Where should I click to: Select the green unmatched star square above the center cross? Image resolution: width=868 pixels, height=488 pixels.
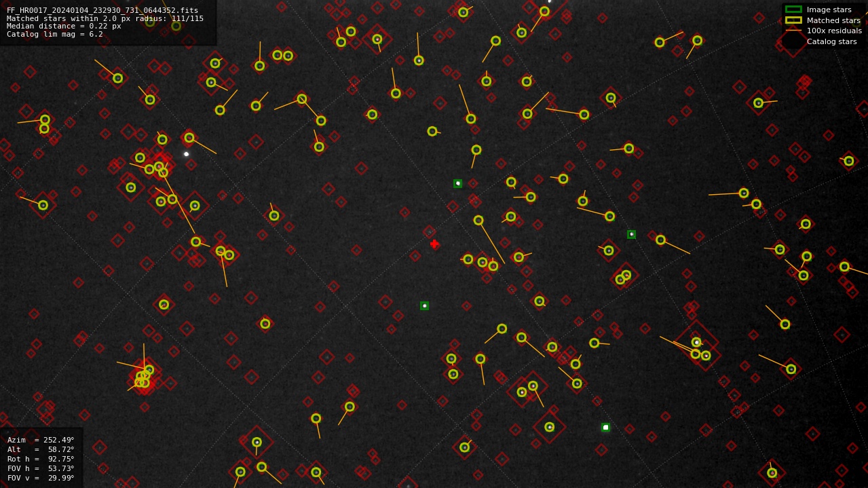458,183
